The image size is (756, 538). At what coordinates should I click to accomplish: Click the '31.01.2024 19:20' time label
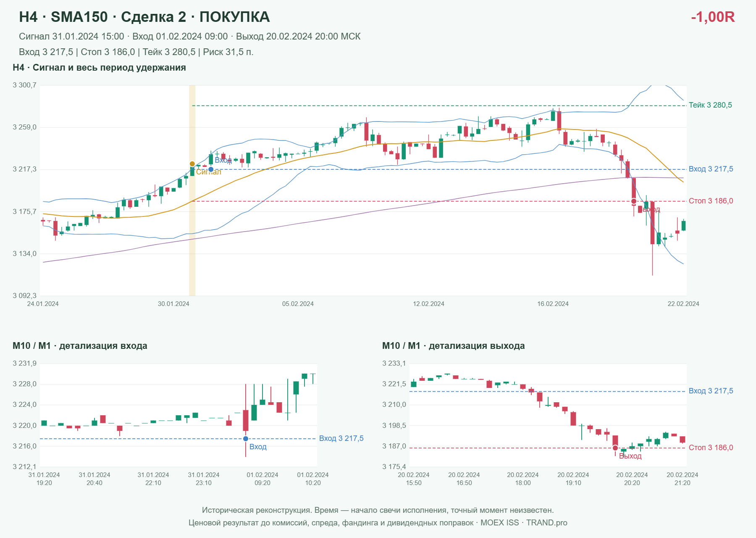pyautogui.click(x=44, y=479)
